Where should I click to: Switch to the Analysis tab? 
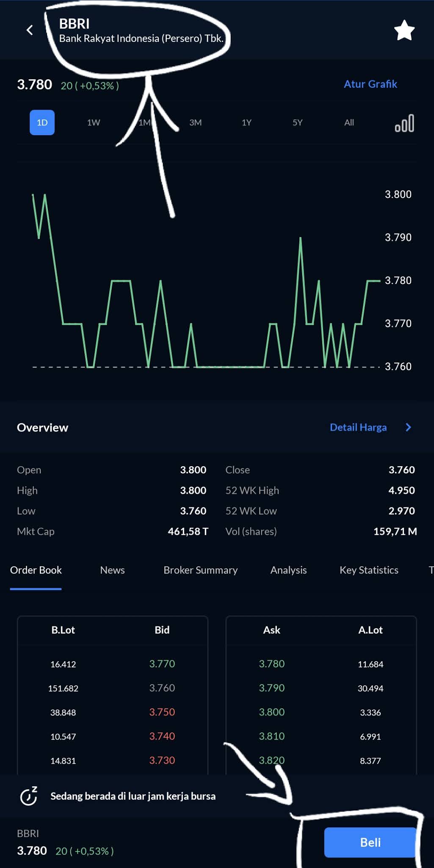tap(288, 570)
